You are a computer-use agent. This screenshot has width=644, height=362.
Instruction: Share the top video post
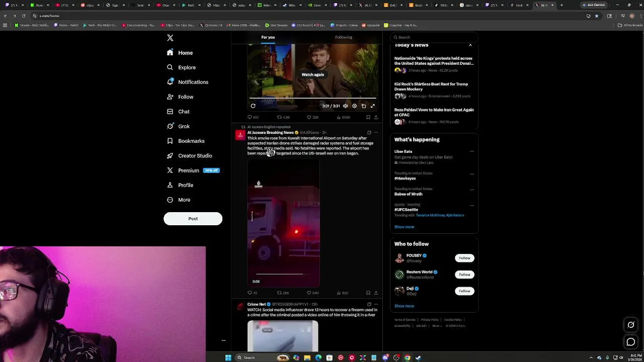click(x=376, y=117)
